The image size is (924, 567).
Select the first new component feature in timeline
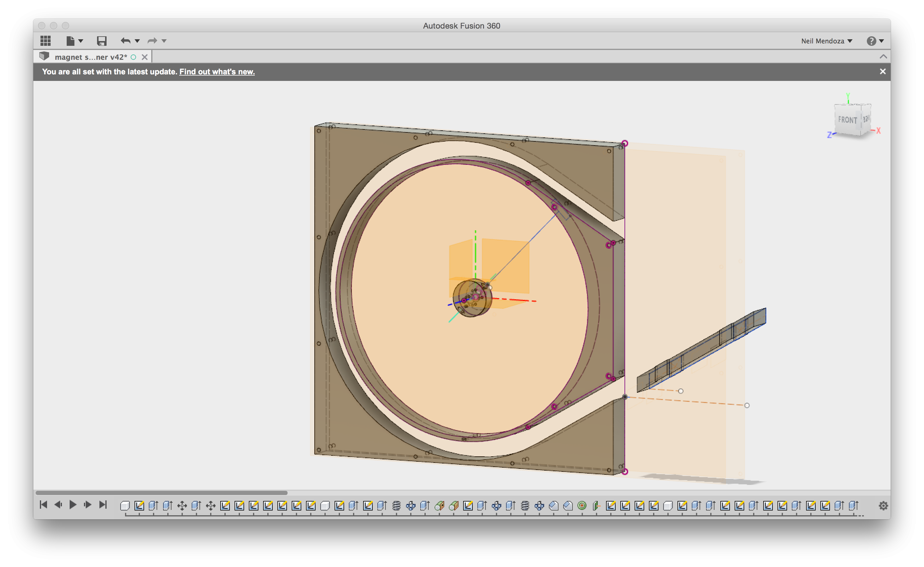pyautogui.click(x=125, y=506)
